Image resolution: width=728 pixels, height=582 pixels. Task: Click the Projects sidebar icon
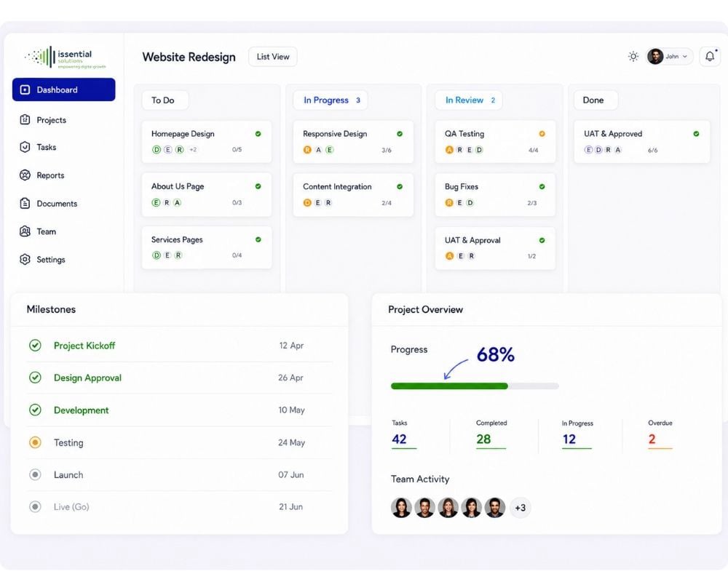[25, 120]
